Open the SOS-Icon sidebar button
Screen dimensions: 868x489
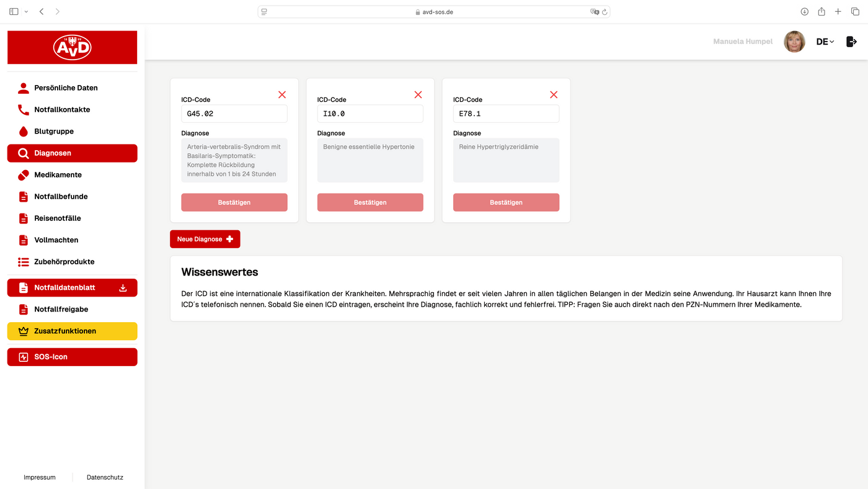pyautogui.click(x=72, y=357)
